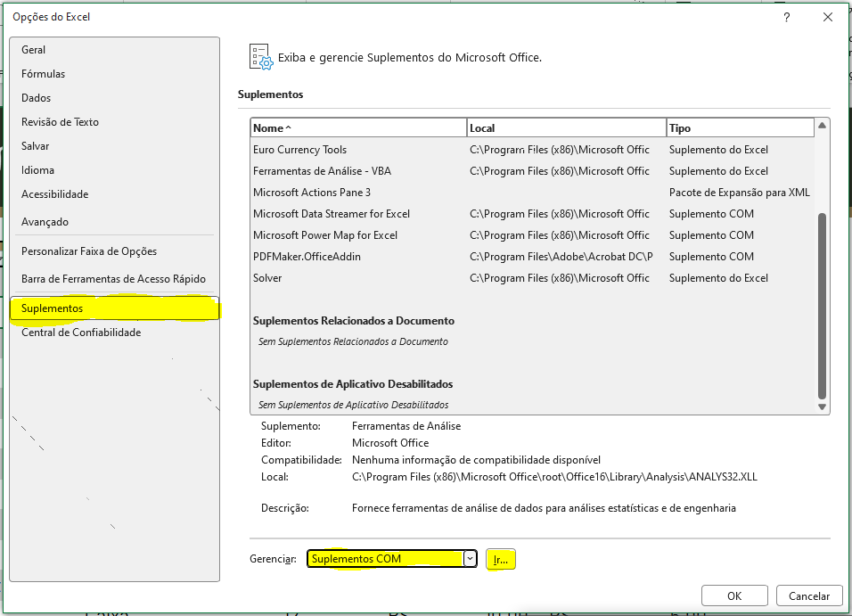Select Ferramentas de Análise - VBA row
852x616 pixels.
pyautogui.click(x=532, y=171)
